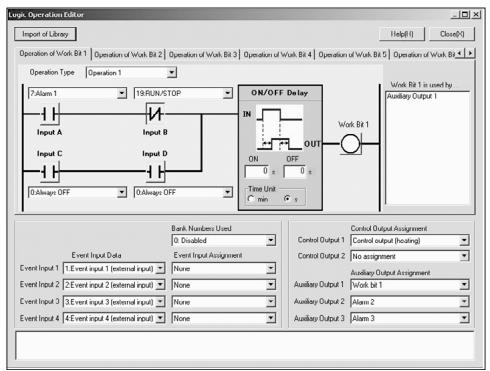Select Auxiliary Output 1 in used-by list
This screenshot has height=371, width=490.
point(412,96)
